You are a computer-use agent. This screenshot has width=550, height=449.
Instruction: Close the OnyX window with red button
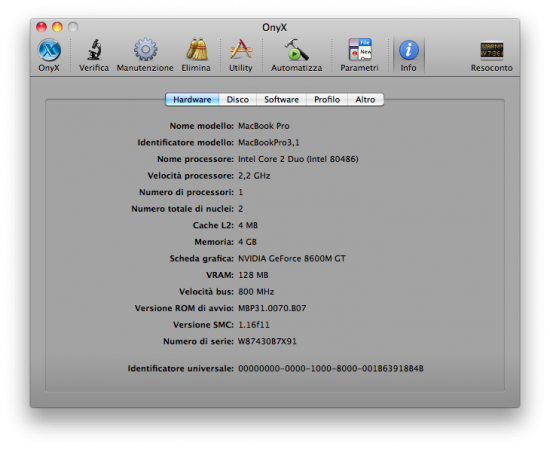coord(41,27)
